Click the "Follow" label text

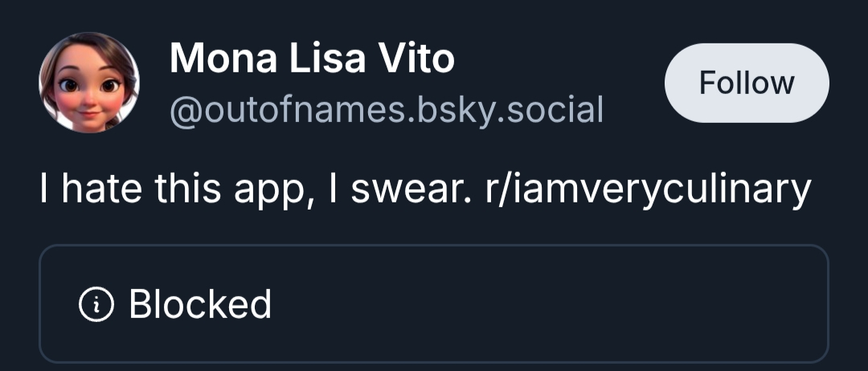point(747,83)
